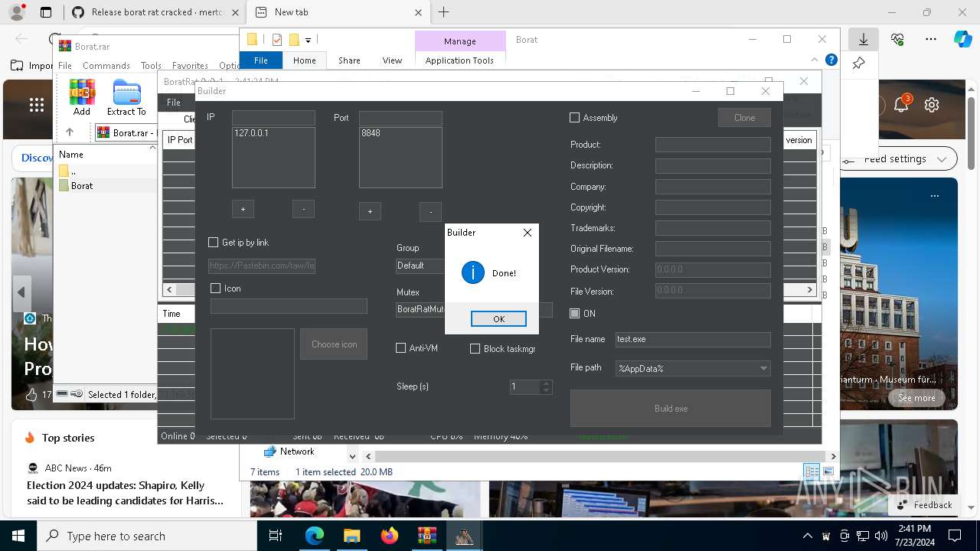Open the Commands menu in WinRAR

pos(106,66)
